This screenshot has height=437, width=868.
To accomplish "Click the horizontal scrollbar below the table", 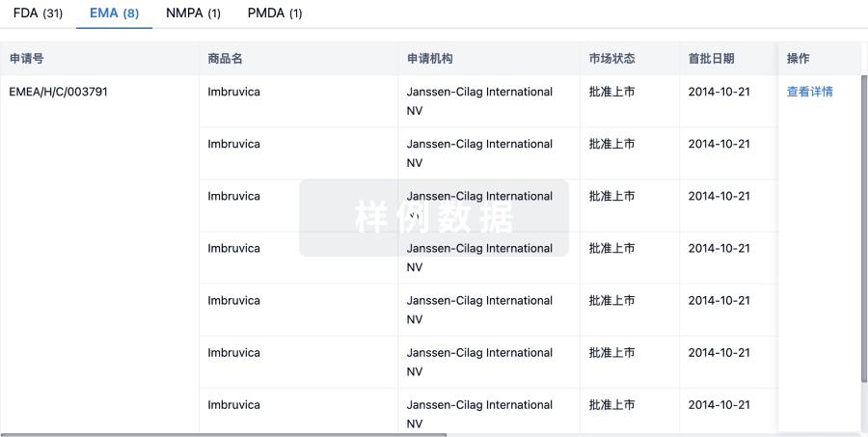I will (x=222, y=435).
